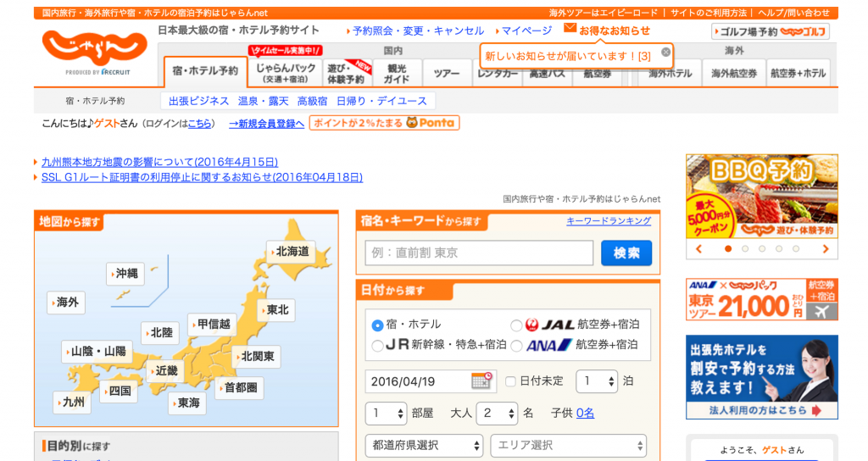The width and height of the screenshot is (868, 461).
Task: Open the calendar date picker icon
Action: (x=481, y=380)
